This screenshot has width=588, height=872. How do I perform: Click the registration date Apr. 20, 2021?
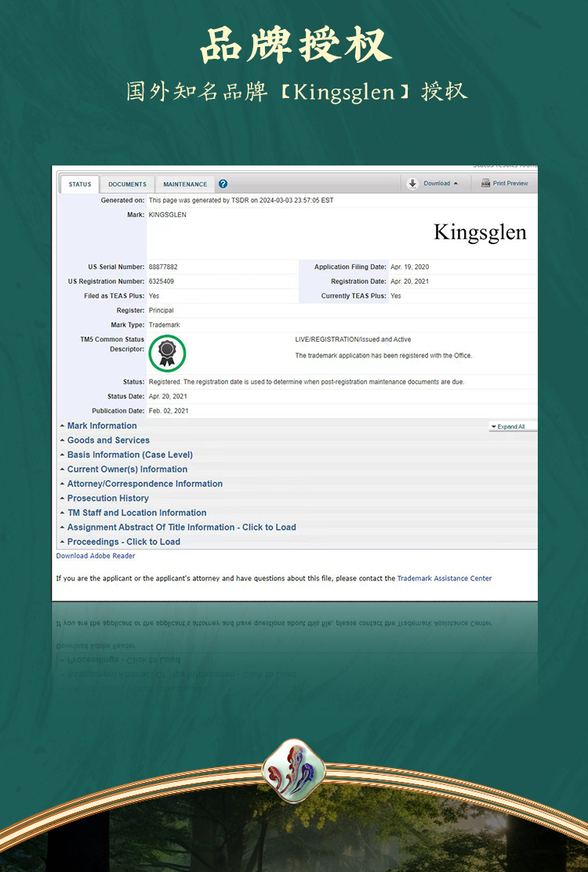pos(409,282)
